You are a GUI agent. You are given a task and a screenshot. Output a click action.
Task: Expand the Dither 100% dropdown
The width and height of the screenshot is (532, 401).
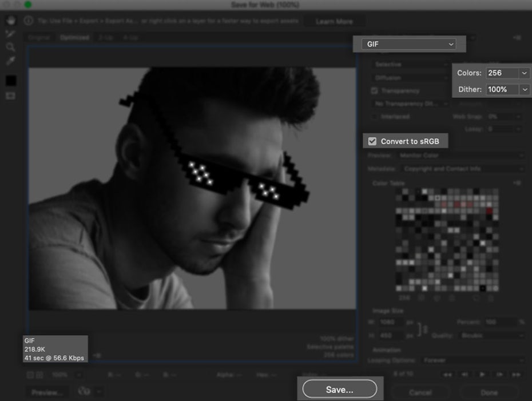(524, 90)
